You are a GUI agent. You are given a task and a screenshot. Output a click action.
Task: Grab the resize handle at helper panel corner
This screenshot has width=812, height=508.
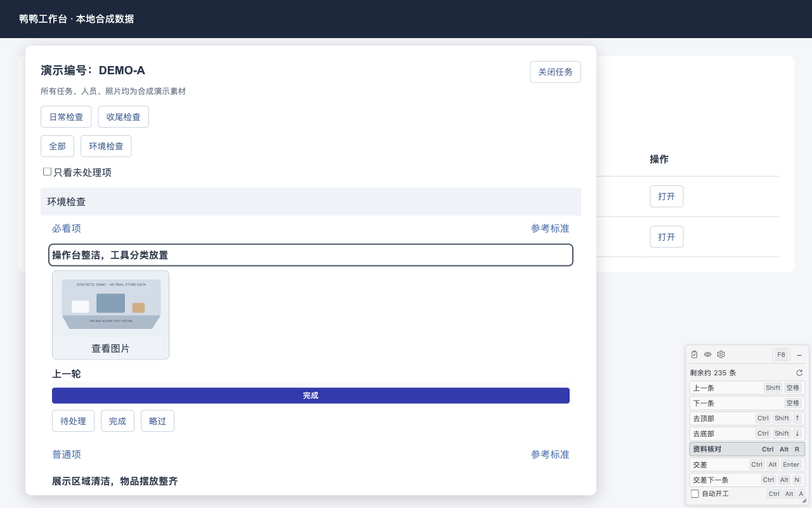tap(804, 500)
